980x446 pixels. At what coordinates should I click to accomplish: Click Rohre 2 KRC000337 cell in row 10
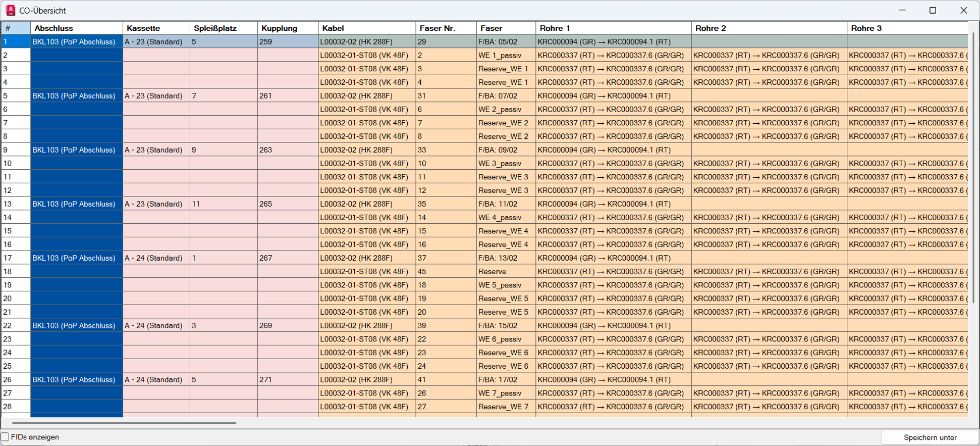(x=769, y=164)
